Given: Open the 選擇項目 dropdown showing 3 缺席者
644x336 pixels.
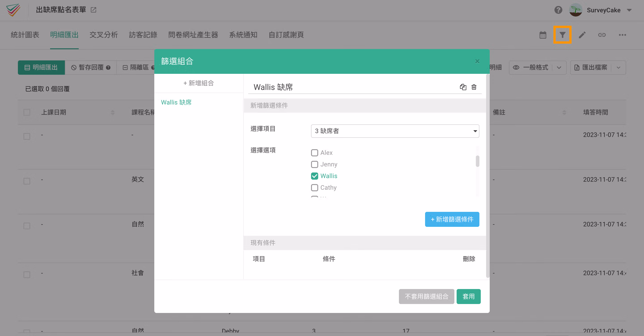Looking at the screenshot, I should [x=395, y=131].
